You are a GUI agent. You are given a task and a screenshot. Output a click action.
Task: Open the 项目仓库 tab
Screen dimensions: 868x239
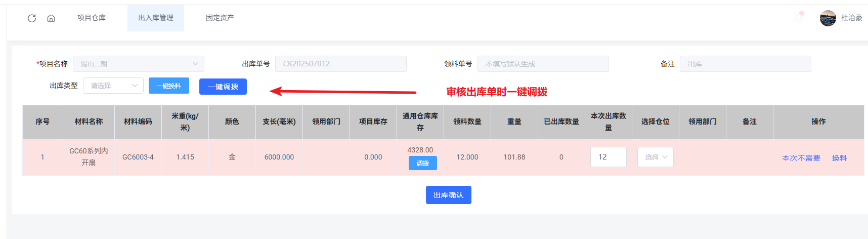[x=92, y=18]
